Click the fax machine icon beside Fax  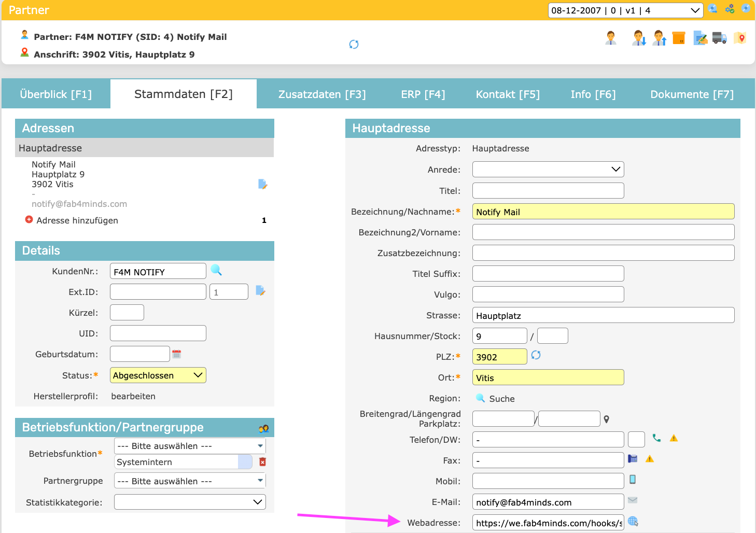[633, 459]
